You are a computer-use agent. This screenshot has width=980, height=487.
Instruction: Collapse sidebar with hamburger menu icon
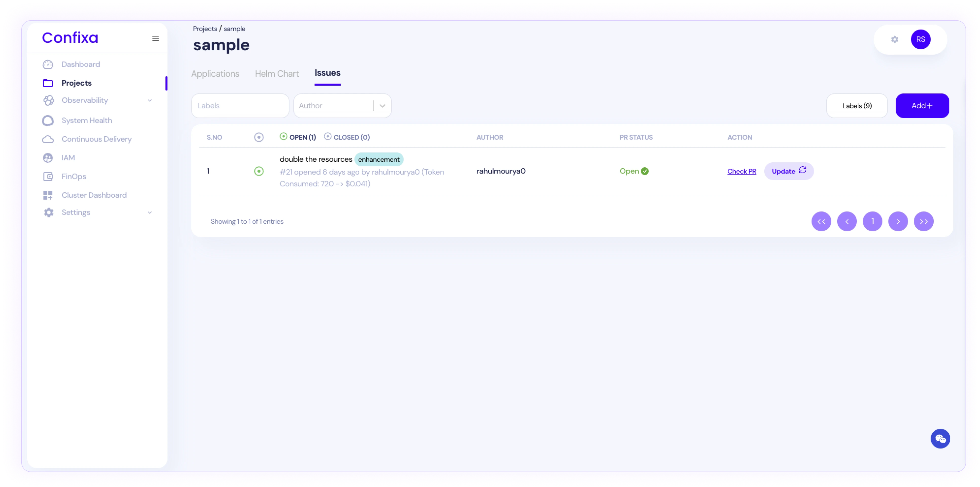click(x=156, y=38)
